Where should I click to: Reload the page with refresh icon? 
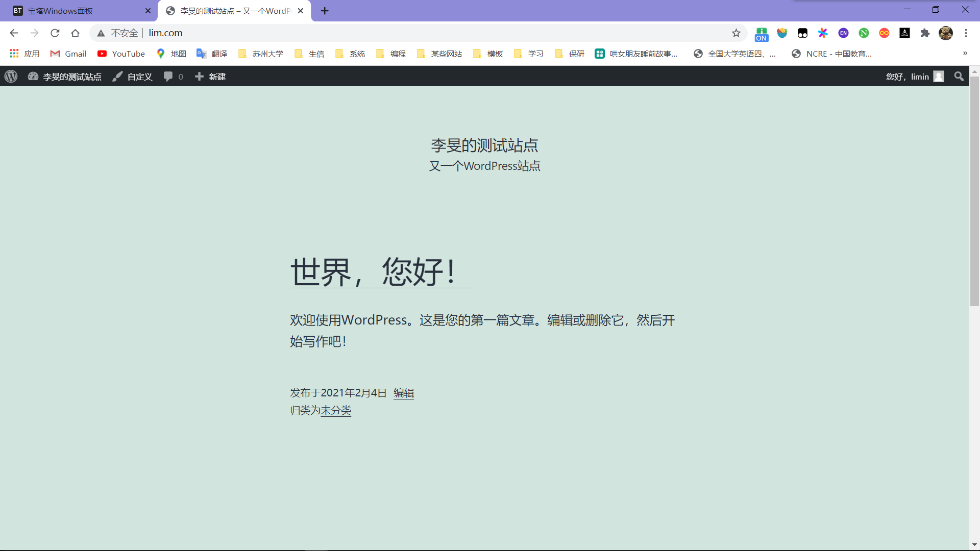55,33
